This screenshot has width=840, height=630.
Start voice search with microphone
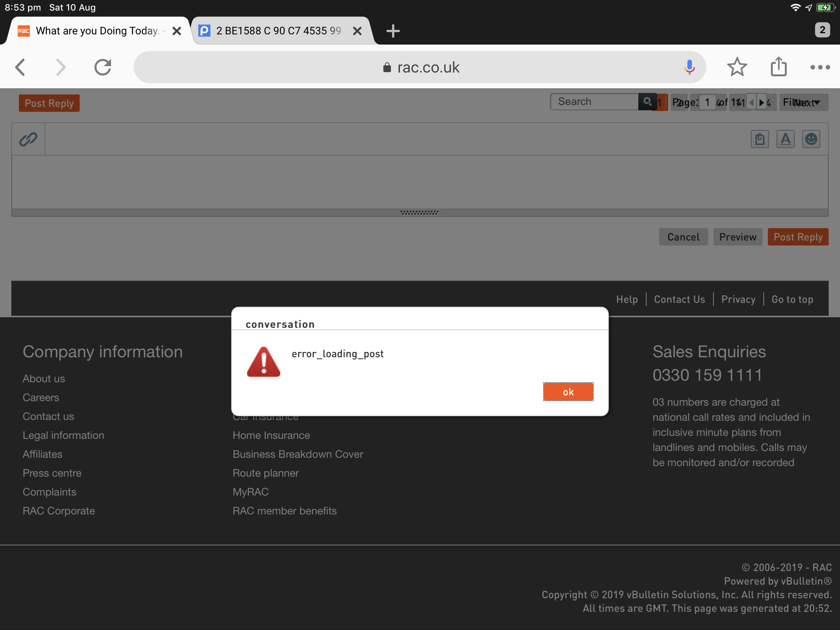pyautogui.click(x=689, y=67)
